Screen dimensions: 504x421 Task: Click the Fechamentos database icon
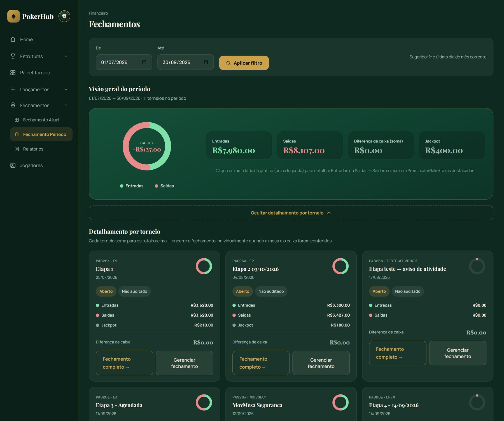pos(13,105)
